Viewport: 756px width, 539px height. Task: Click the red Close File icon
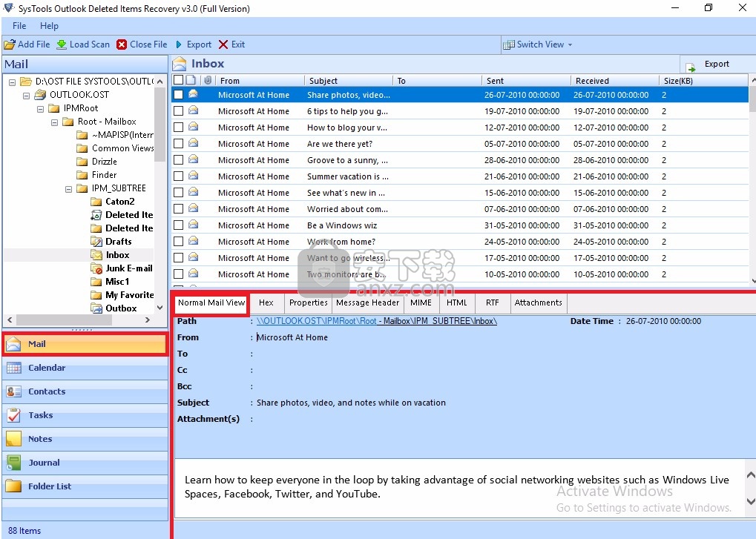[x=122, y=44]
